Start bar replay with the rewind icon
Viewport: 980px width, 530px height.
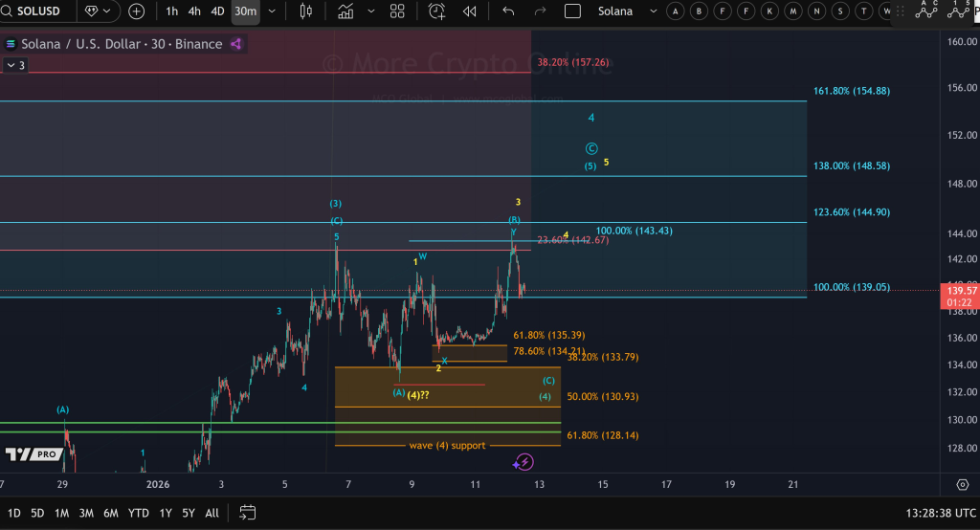(470, 11)
